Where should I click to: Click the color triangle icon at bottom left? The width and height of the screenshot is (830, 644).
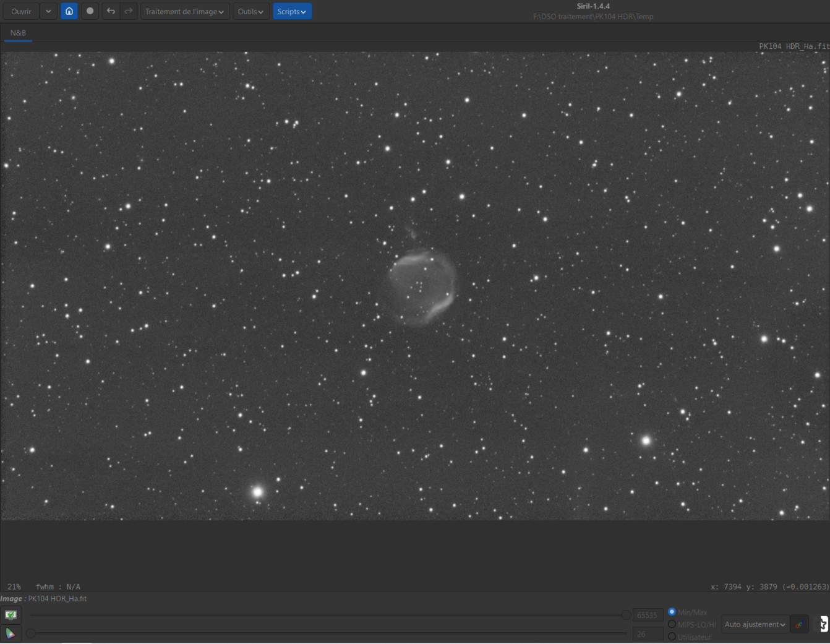(x=11, y=633)
